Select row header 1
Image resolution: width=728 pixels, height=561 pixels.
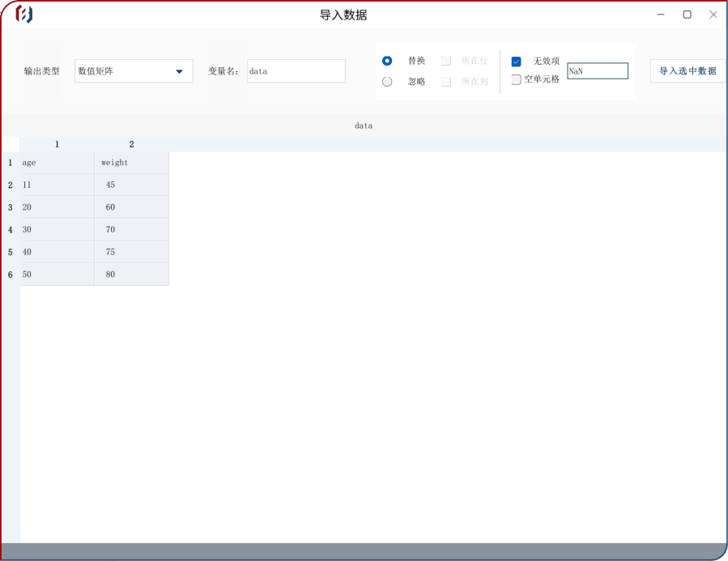(11, 163)
